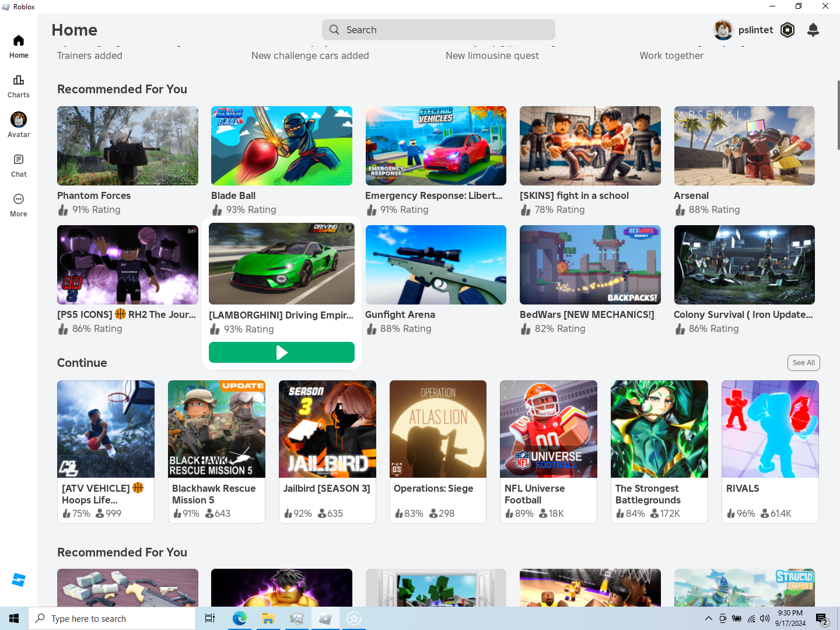840x630 pixels.
Task: Open BedWars game thumbnail
Action: click(x=590, y=265)
